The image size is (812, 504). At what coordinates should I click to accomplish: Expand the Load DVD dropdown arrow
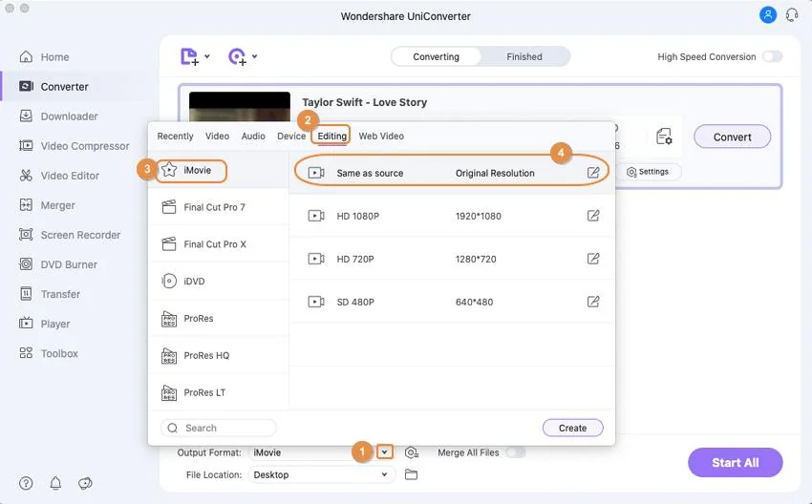pos(255,56)
